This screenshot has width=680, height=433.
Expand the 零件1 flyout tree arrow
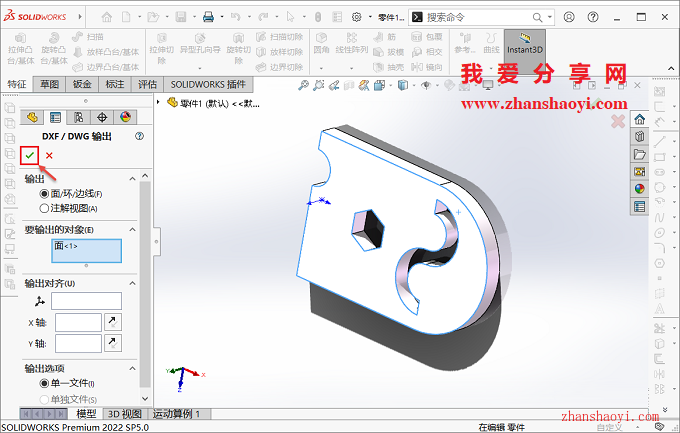[x=158, y=102]
